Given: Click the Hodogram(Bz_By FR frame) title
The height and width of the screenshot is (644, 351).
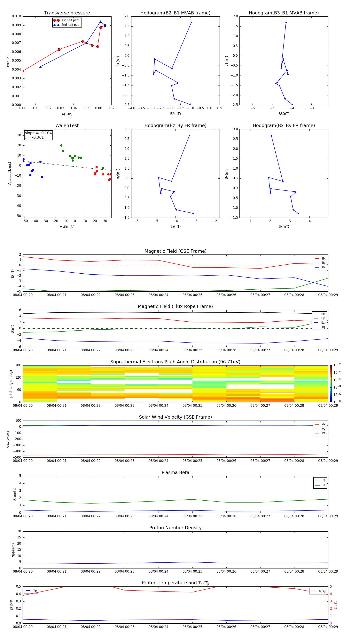Looking at the screenshot, I should point(175,125).
